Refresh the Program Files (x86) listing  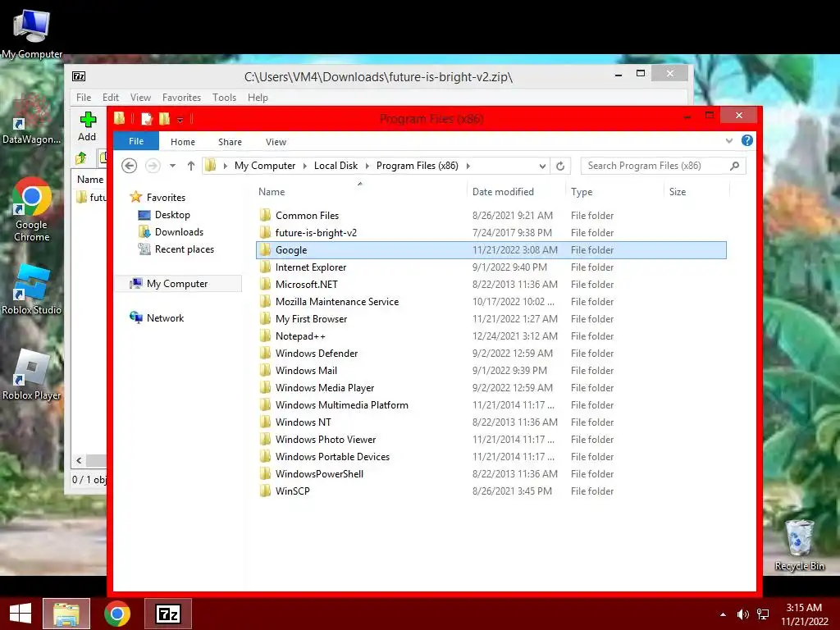pyautogui.click(x=560, y=166)
